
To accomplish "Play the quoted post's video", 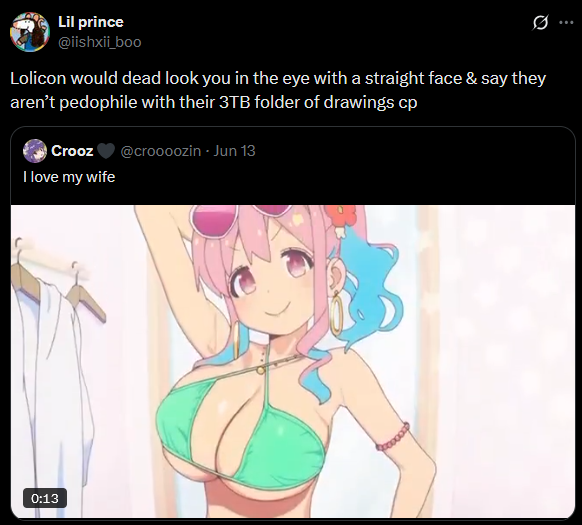I will 293,361.
